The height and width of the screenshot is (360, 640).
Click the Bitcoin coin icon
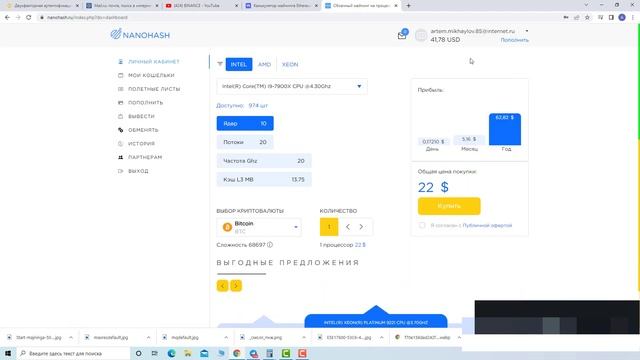(227, 227)
